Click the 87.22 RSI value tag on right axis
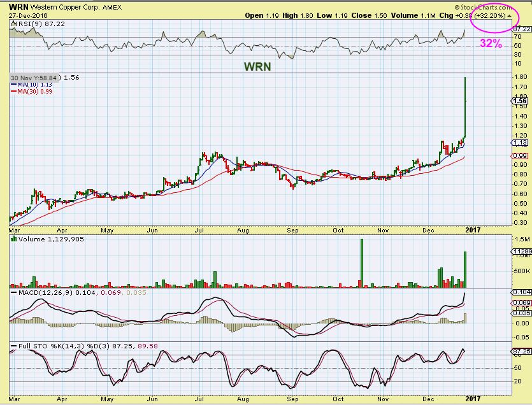 pos(522,29)
